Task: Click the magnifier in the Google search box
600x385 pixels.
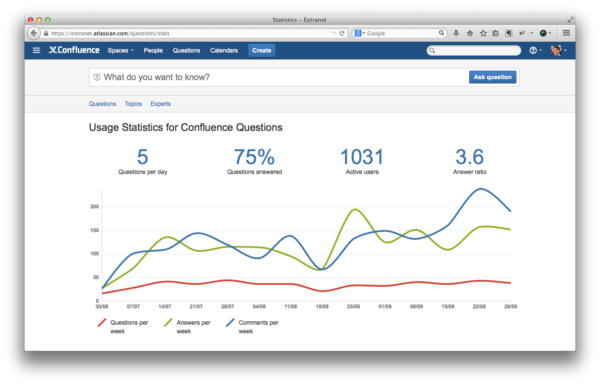Action: pos(441,33)
